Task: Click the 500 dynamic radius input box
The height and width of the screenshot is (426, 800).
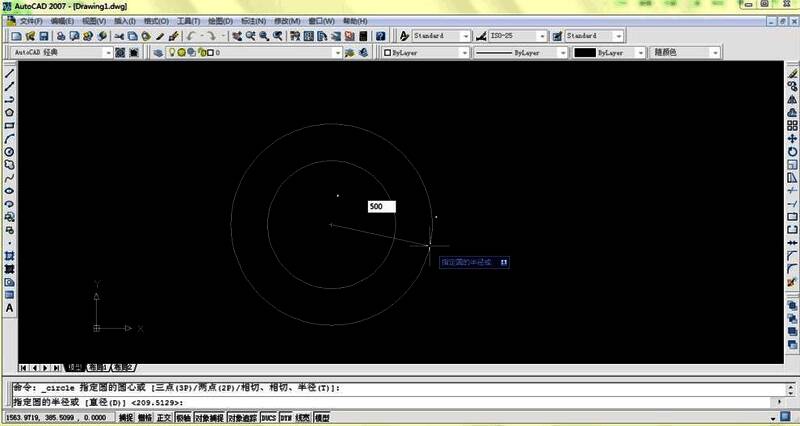Action: coord(381,206)
